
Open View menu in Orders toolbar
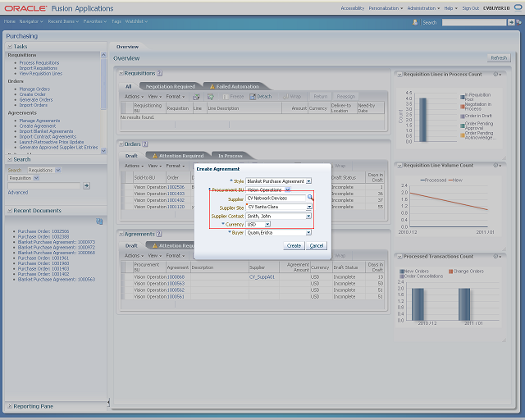pos(155,166)
